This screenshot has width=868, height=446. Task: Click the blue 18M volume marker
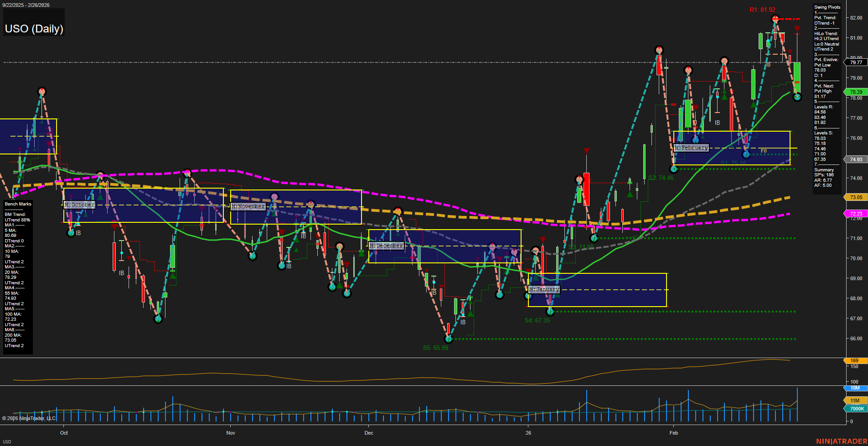coord(856,388)
